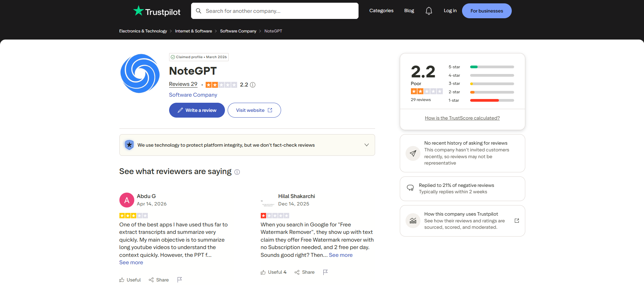Image resolution: width=644 pixels, height=294 pixels.
Task: Open the Categories menu
Action: [381, 11]
